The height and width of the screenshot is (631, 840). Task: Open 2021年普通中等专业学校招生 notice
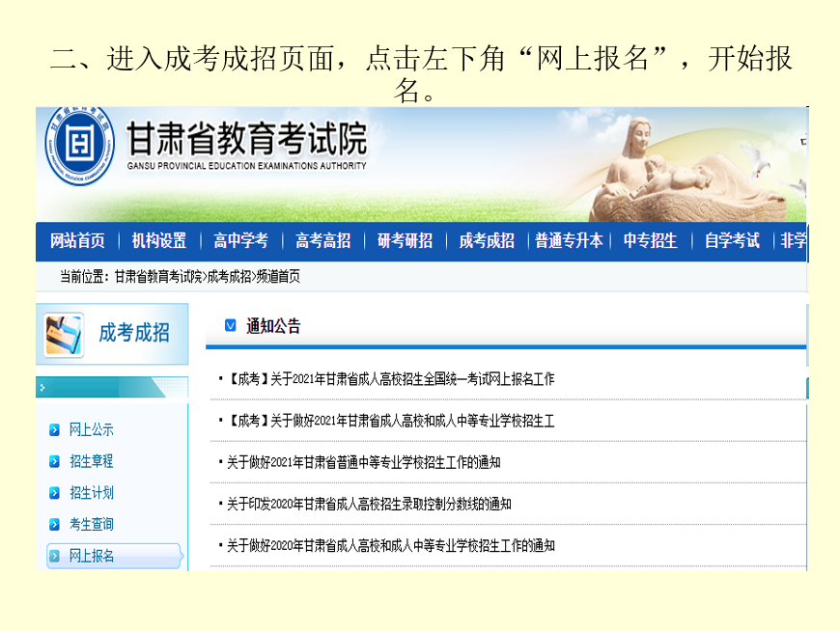(x=363, y=462)
